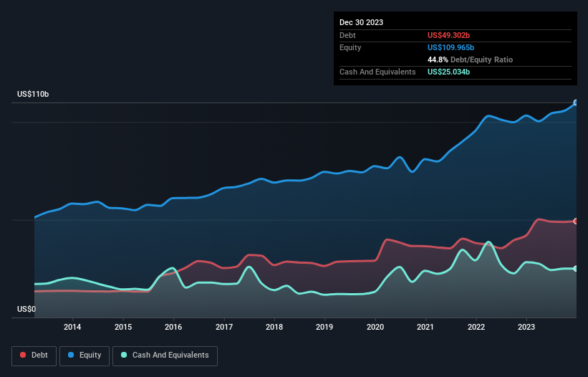
Task: Click the 2018 x-axis label
Action: click(274, 327)
